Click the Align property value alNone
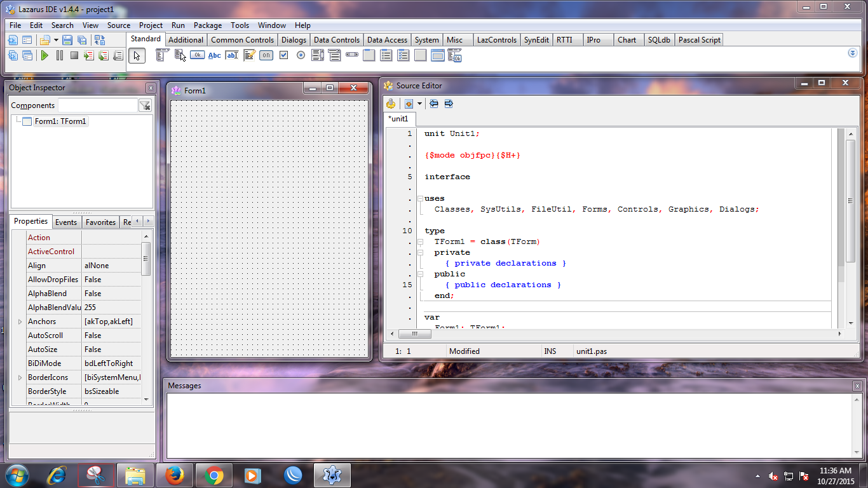Screen dimensions: 868x488 111,266
